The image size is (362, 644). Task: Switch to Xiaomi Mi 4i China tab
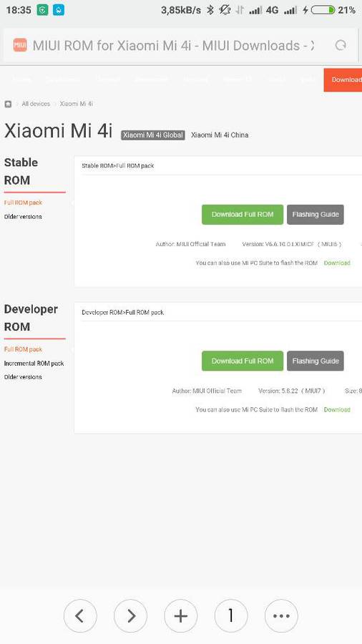(x=220, y=135)
